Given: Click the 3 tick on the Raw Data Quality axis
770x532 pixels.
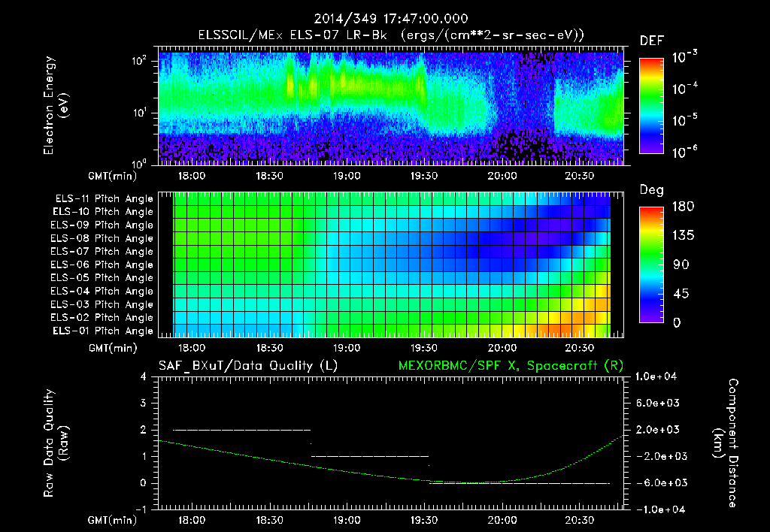Looking at the screenshot, I should (144, 404).
